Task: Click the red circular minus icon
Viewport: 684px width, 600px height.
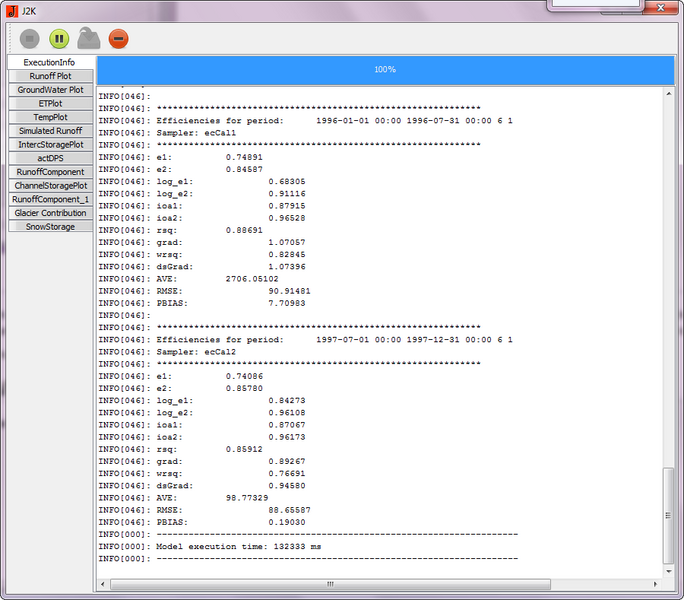Action: coord(118,39)
